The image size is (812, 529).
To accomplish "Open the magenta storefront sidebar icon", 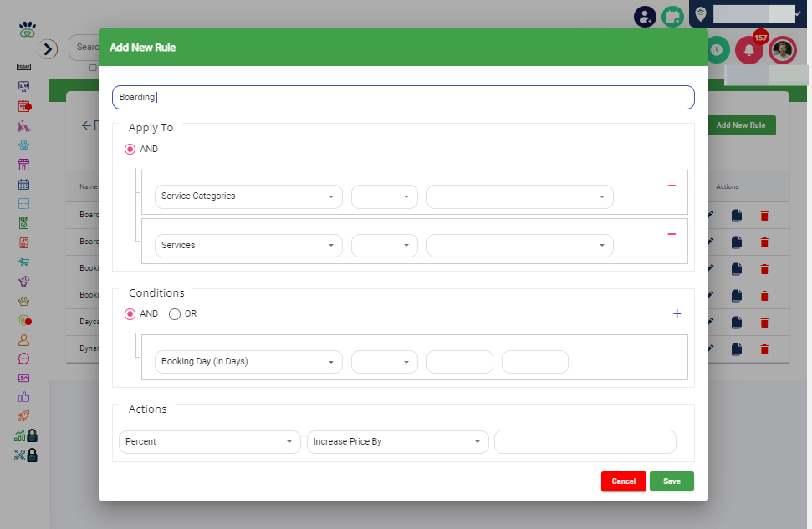I will [23, 165].
